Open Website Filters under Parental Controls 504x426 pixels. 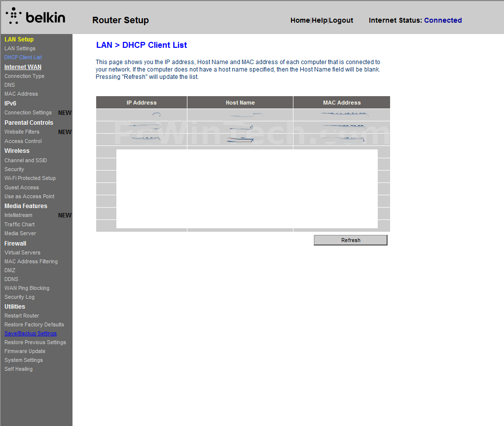point(22,132)
